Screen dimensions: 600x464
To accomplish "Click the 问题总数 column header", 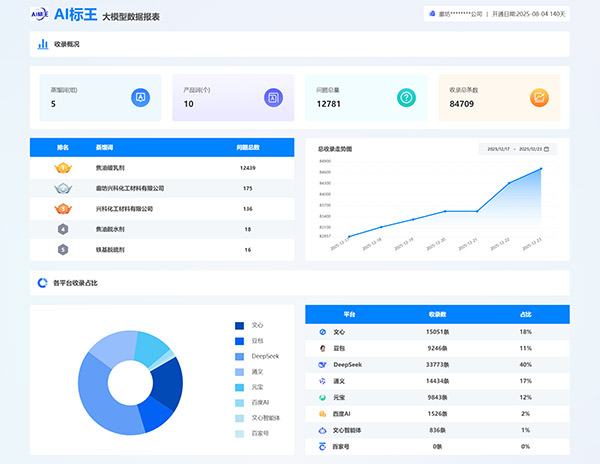I will (248, 147).
